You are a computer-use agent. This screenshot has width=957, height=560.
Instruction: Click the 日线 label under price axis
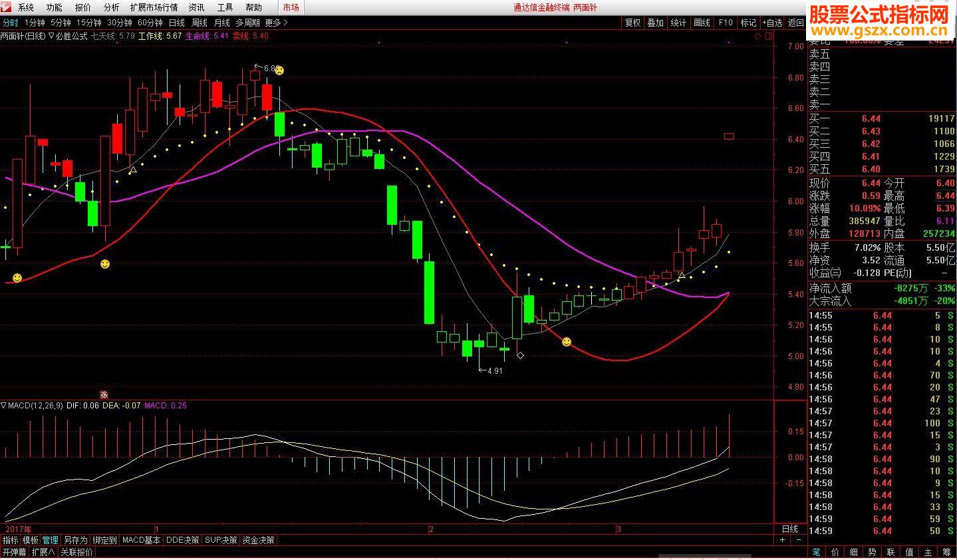(x=790, y=529)
